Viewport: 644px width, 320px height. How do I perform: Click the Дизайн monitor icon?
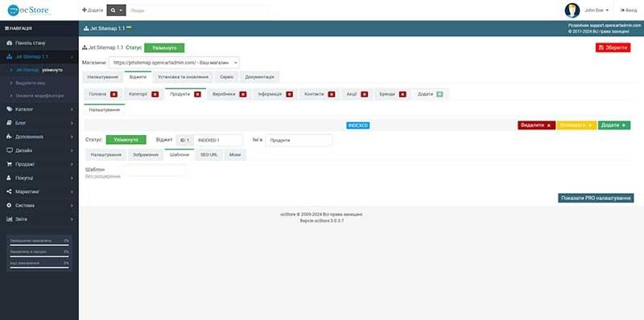click(10, 150)
